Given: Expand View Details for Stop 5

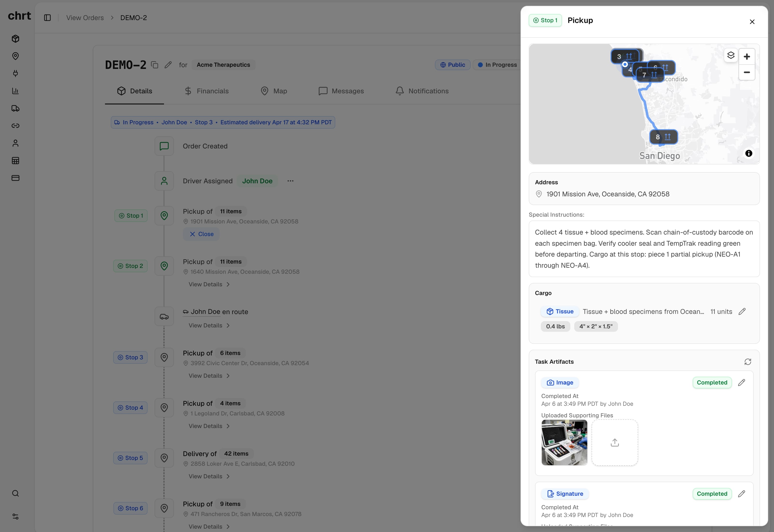Looking at the screenshot, I should point(209,476).
